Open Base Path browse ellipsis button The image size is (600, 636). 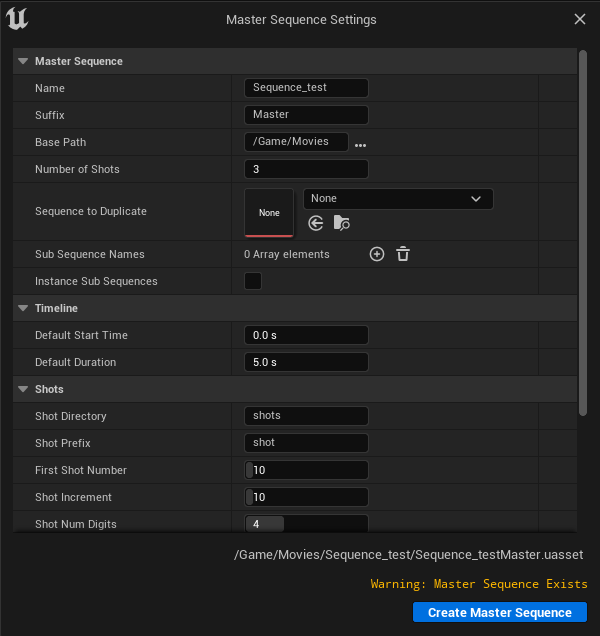point(361,145)
